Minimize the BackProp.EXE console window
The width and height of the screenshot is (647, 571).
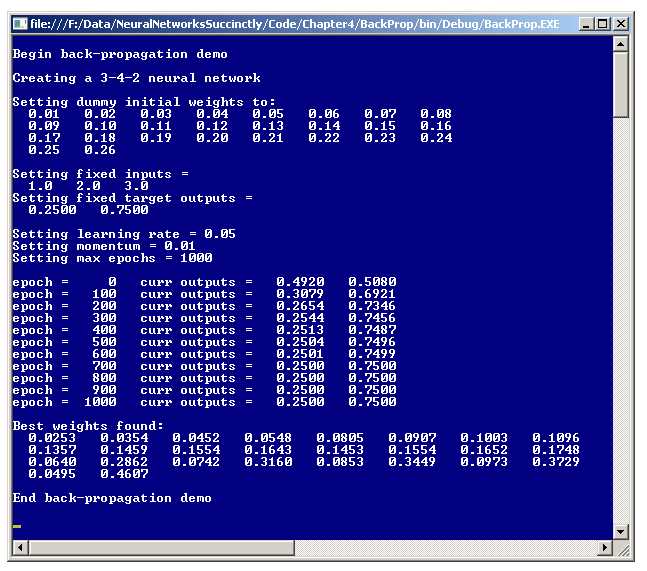585,24
